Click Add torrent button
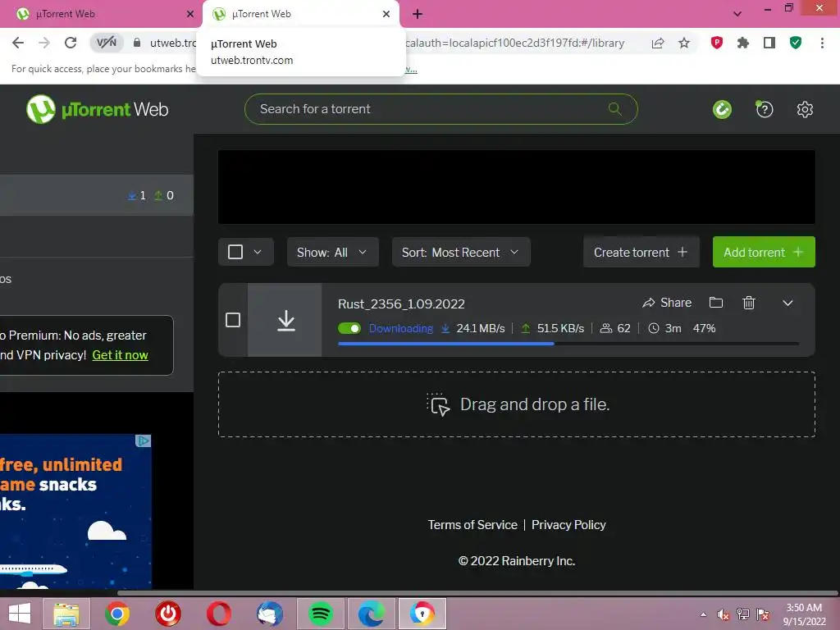This screenshot has height=630, width=840. coord(764,252)
